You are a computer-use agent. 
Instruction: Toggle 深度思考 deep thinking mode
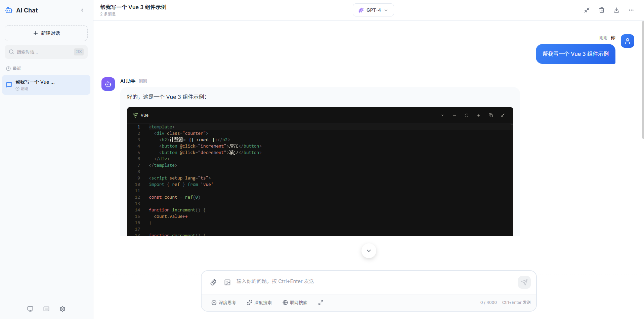[x=224, y=303]
